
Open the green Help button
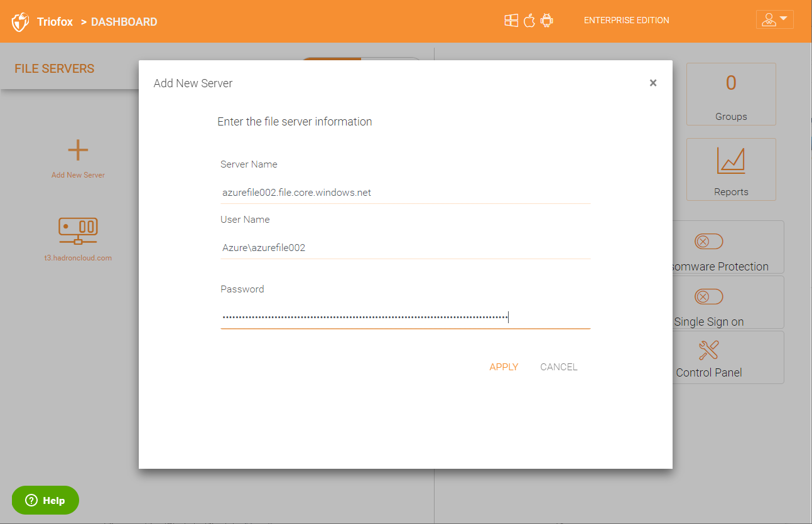click(x=45, y=500)
